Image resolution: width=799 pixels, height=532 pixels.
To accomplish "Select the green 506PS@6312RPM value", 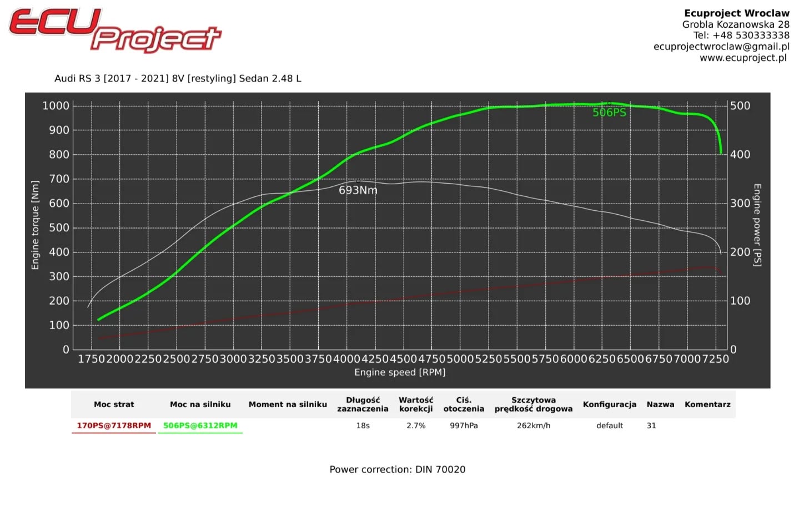I will [200, 425].
